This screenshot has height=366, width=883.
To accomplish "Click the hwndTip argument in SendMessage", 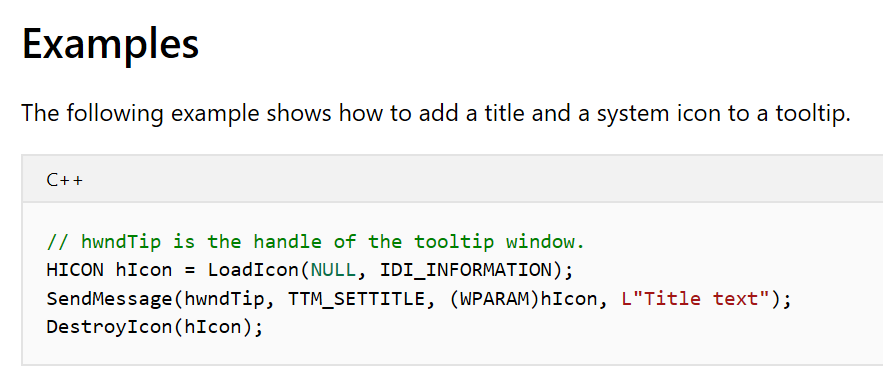I will 224,299.
